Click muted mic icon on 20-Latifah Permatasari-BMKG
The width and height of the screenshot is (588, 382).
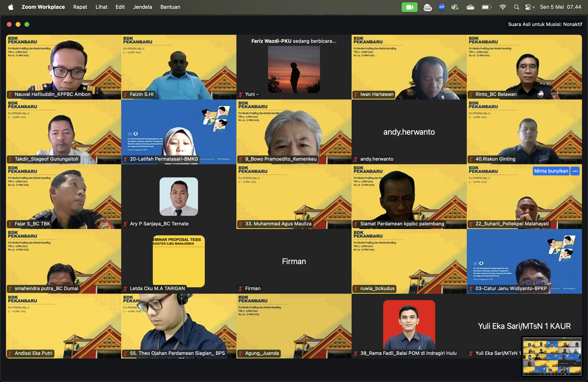125,159
